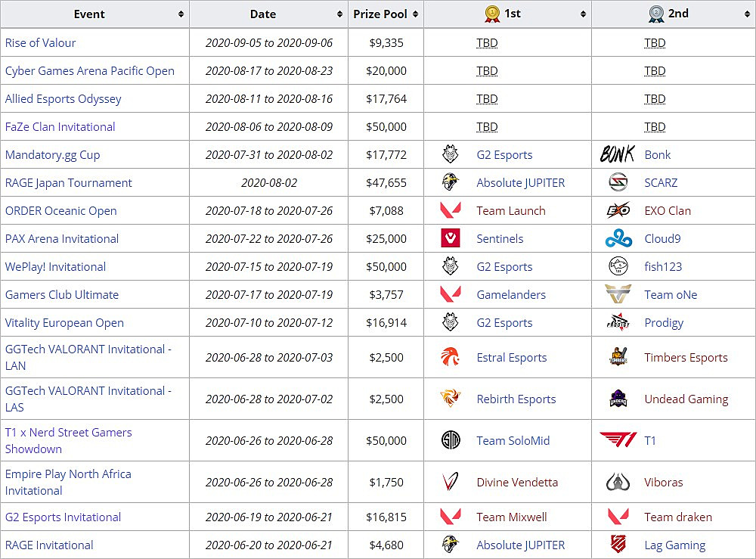Open the Rise of Valour event link
This screenshot has width=756, height=559.
tap(41, 42)
